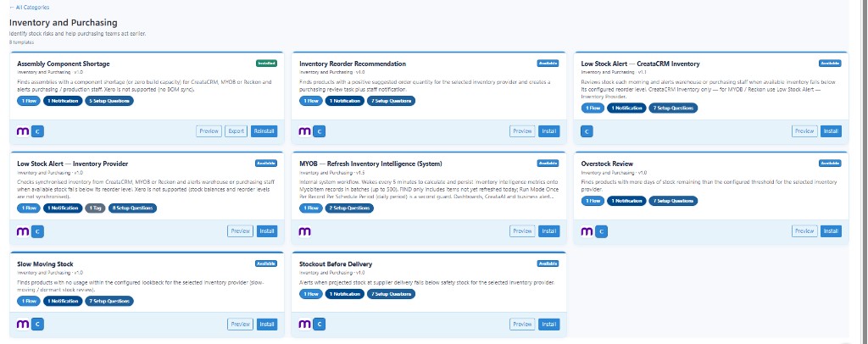The image size is (868, 344).
Task: Preview Low Stock Alert Inventory Provider template
Action: coord(240,231)
